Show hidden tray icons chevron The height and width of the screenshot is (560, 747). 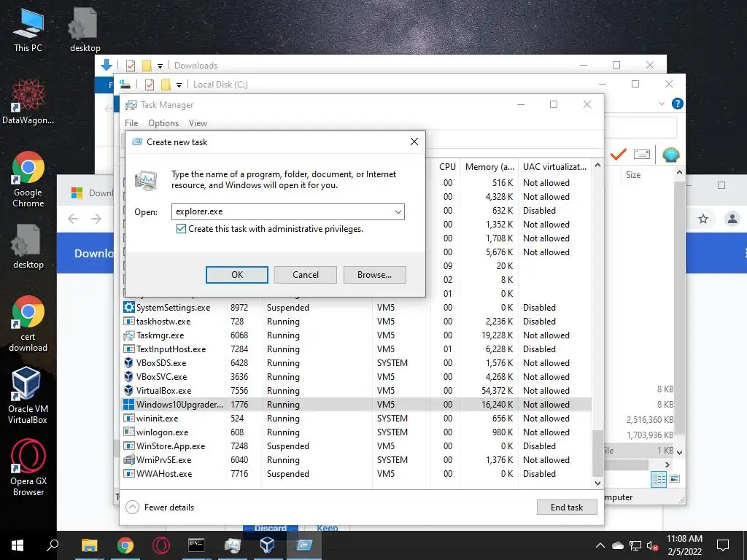pyautogui.click(x=600, y=545)
